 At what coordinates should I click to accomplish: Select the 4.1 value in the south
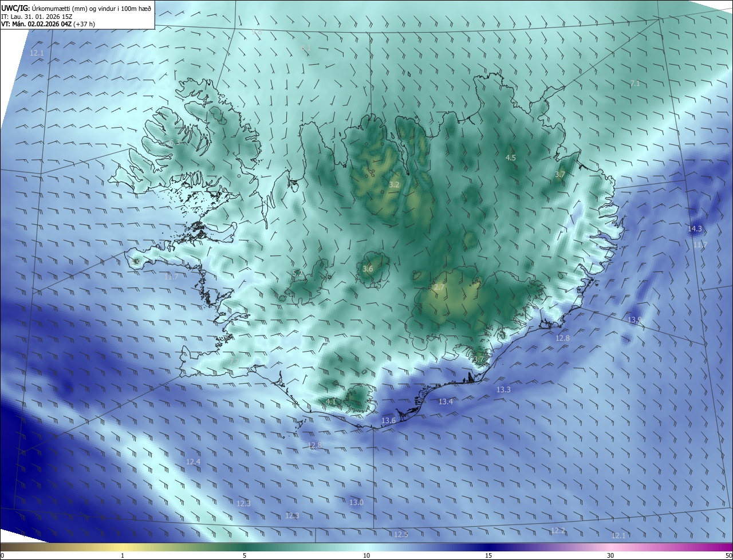point(331,402)
